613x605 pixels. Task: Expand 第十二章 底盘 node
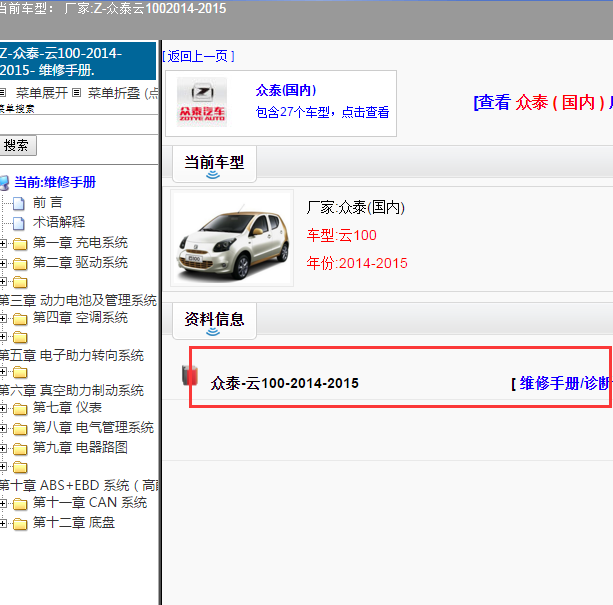coord(3,523)
